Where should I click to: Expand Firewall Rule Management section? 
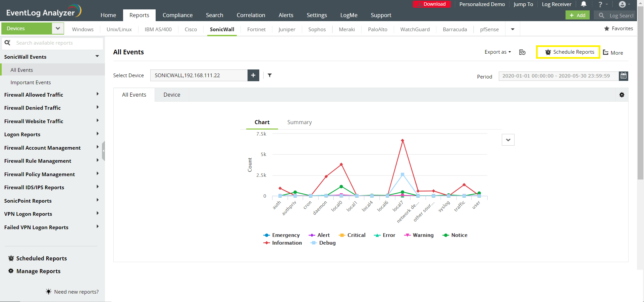point(98,160)
